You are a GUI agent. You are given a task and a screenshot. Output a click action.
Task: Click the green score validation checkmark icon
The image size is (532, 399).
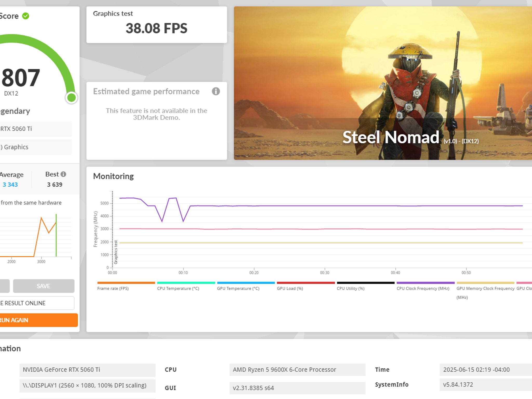tap(25, 16)
